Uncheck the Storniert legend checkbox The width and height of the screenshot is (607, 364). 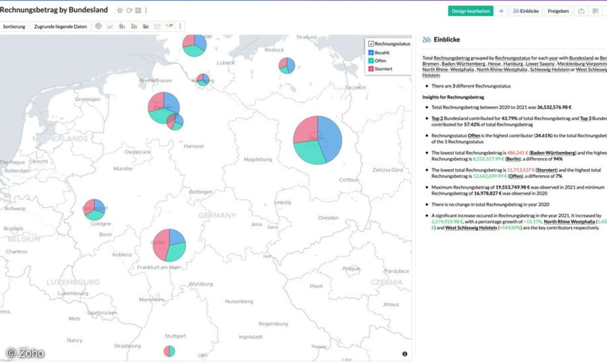(371, 69)
